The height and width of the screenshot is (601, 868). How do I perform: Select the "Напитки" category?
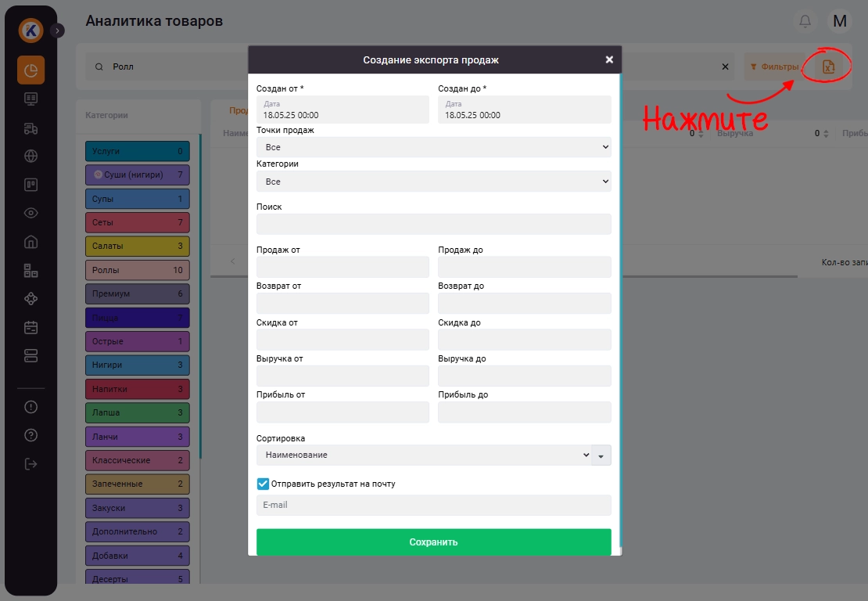pos(137,389)
